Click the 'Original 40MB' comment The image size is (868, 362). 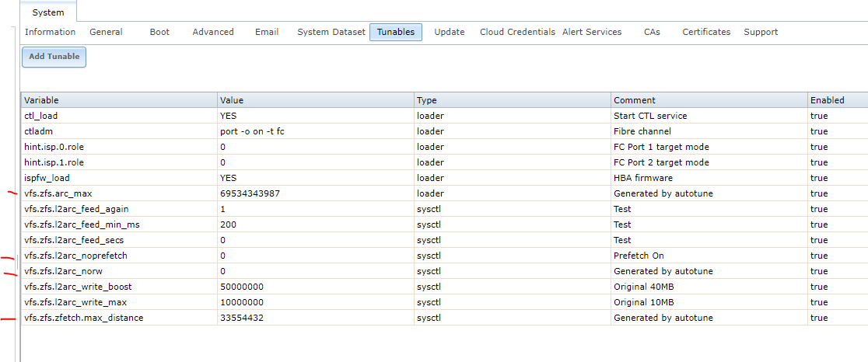tap(644, 287)
